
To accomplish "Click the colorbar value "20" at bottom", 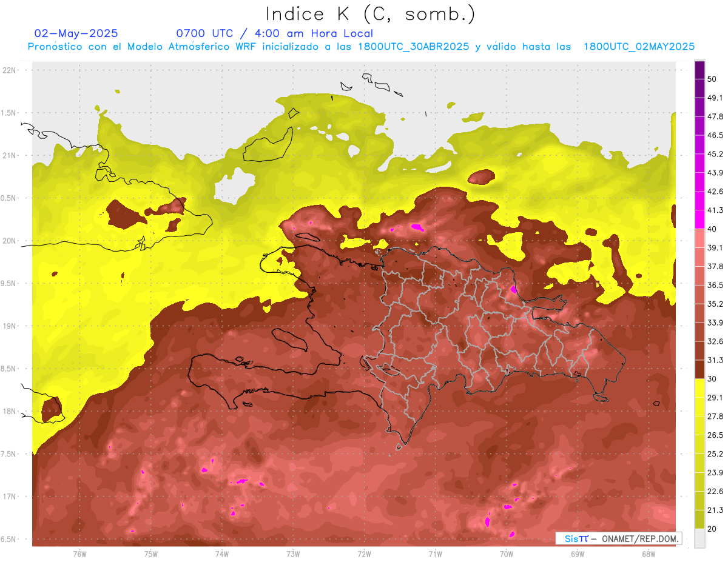I will (713, 529).
